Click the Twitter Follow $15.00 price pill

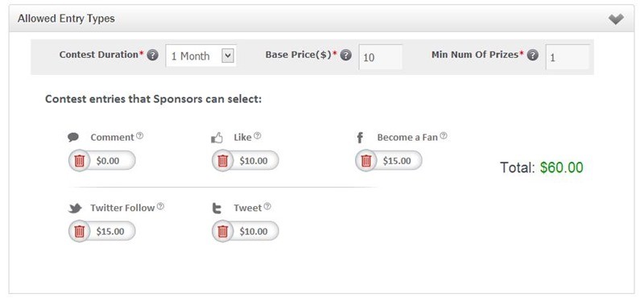point(102,231)
